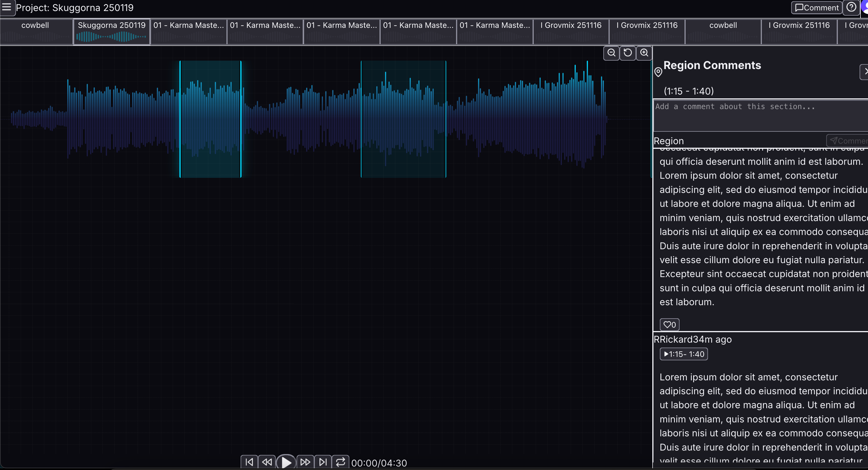Click the location pin icon beside Region Comments
This screenshot has width=868, height=470.
tap(658, 72)
